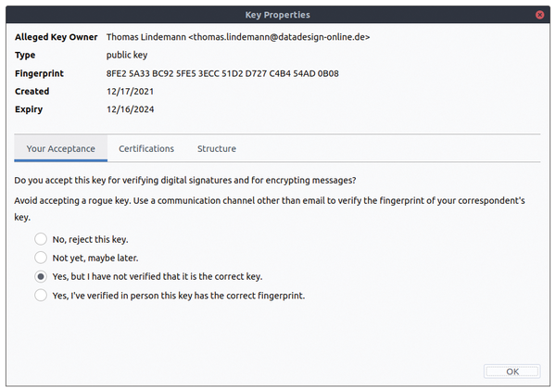Click the Key Properties title bar

278,15
